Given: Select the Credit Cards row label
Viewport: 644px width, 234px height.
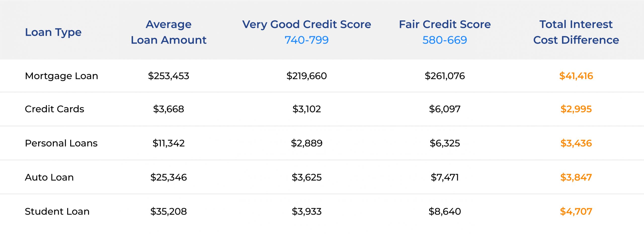Looking at the screenshot, I should coord(54,109).
